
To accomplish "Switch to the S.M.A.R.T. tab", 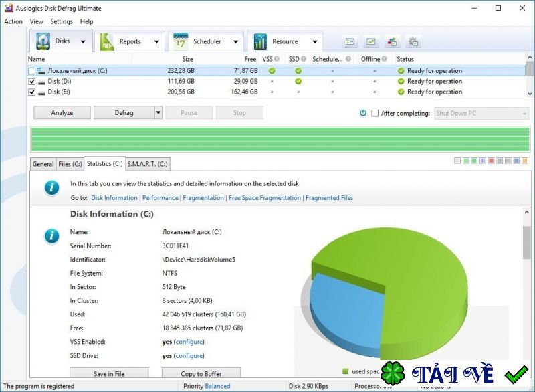I will point(146,163).
